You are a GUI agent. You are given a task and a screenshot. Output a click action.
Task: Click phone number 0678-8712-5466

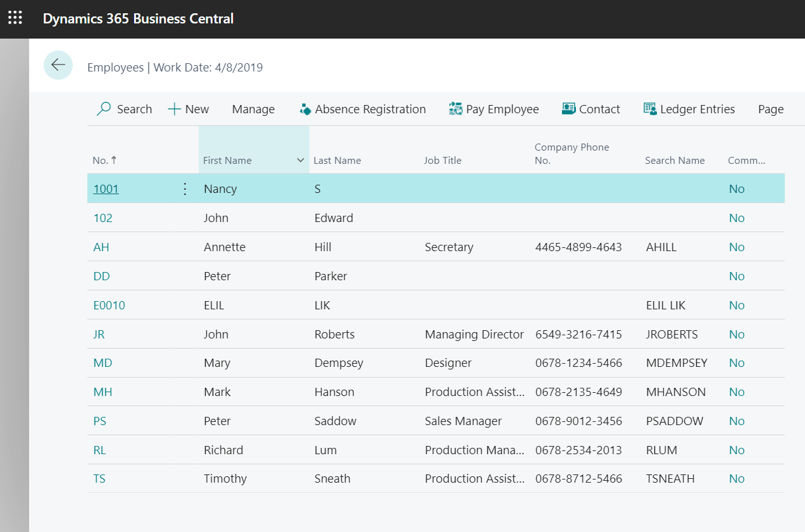[x=578, y=479]
